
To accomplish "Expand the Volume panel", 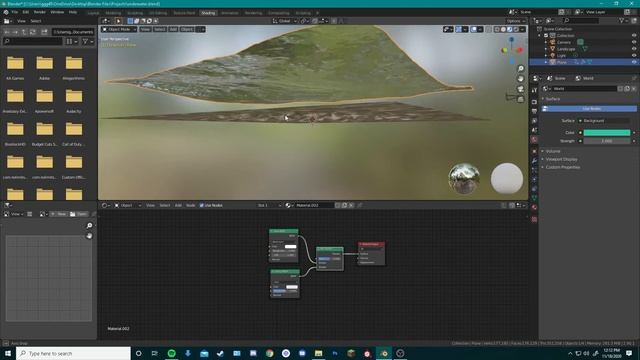I will (x=553, y=151).
